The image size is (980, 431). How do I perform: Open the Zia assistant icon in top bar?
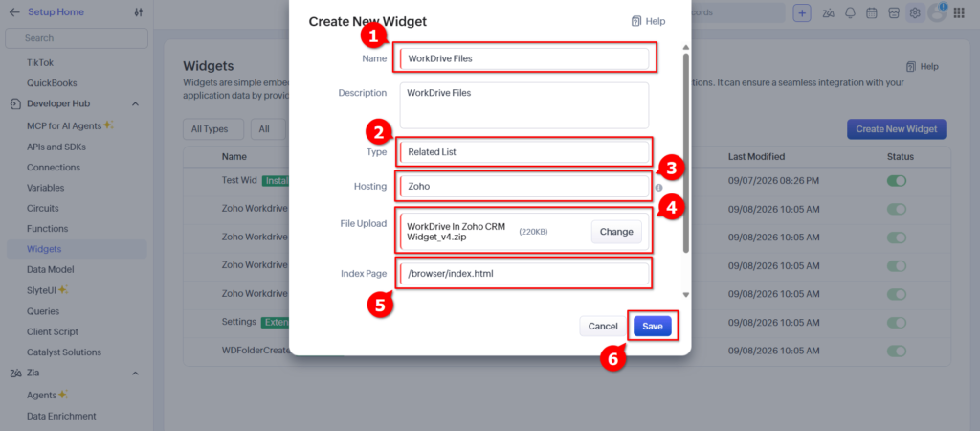pyautogui.click(x=829, y=12)
